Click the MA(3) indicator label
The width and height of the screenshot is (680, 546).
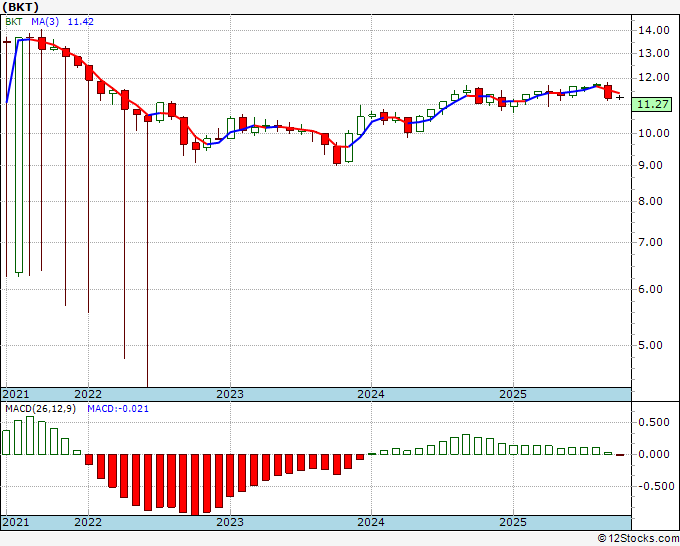point(45,22)
